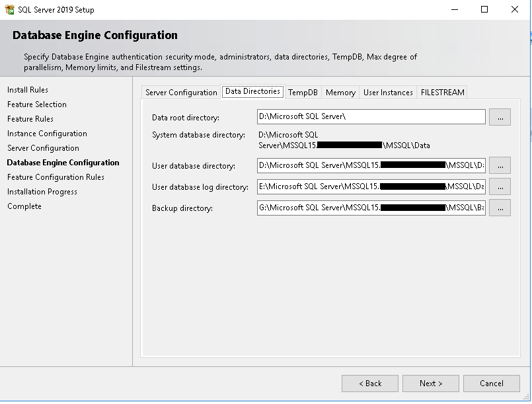Select the Feature Rules step
The image size is (532, 404).
pyautogui.click(x=30, y=119)
